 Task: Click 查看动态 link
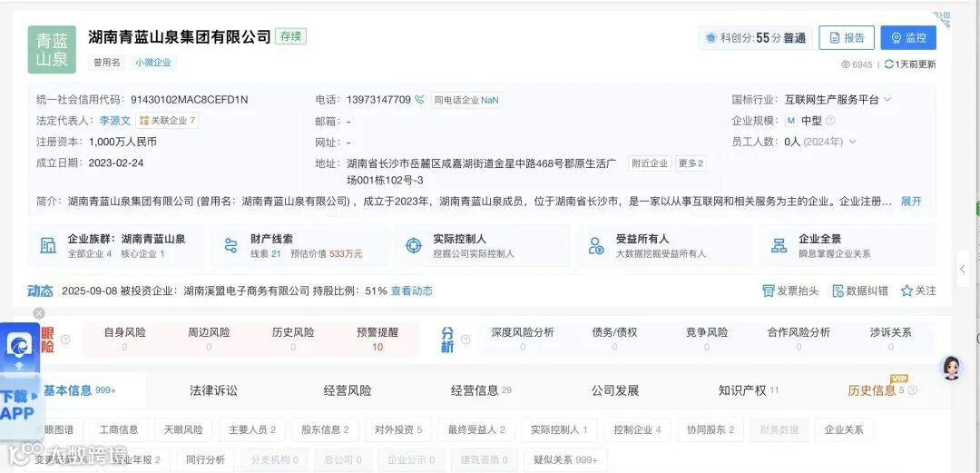(412, 291)
